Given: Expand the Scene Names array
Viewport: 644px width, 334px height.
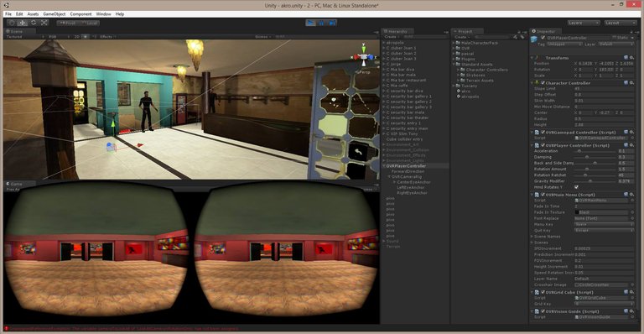Looking at the screenshot, I should [x=532, y=237].
